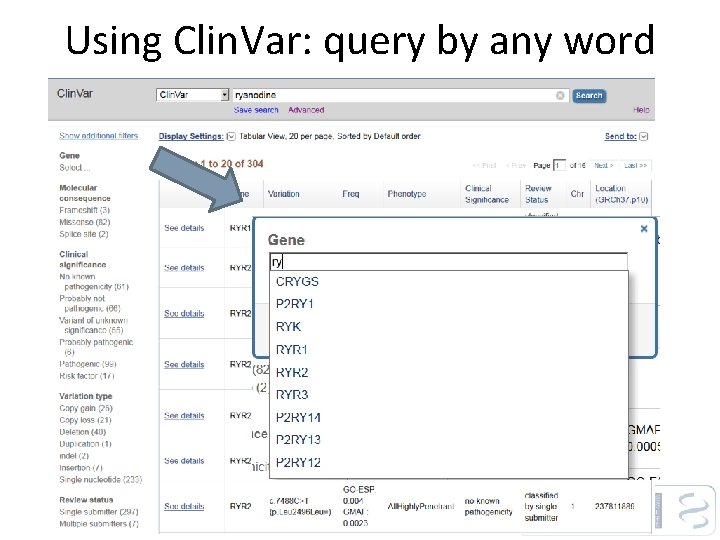Open See details for RYR1 row
This screenshot has width=720, height=540.
click(184, 228)
